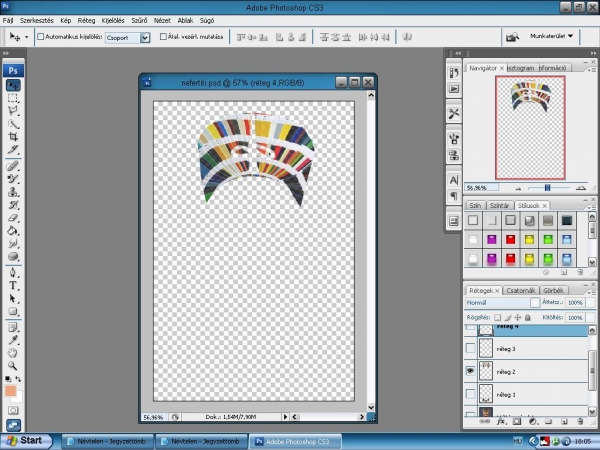Open the tool preset picker arrow
This screenshot has width=600, height=450.
pos(26,37)
